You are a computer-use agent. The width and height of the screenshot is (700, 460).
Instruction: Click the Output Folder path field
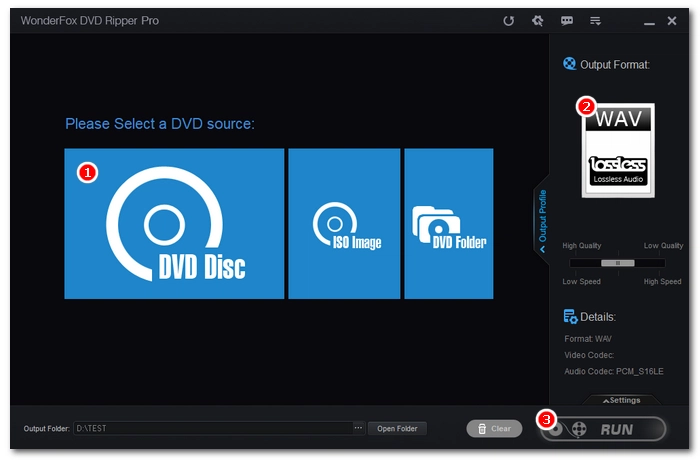coord(213,428)
